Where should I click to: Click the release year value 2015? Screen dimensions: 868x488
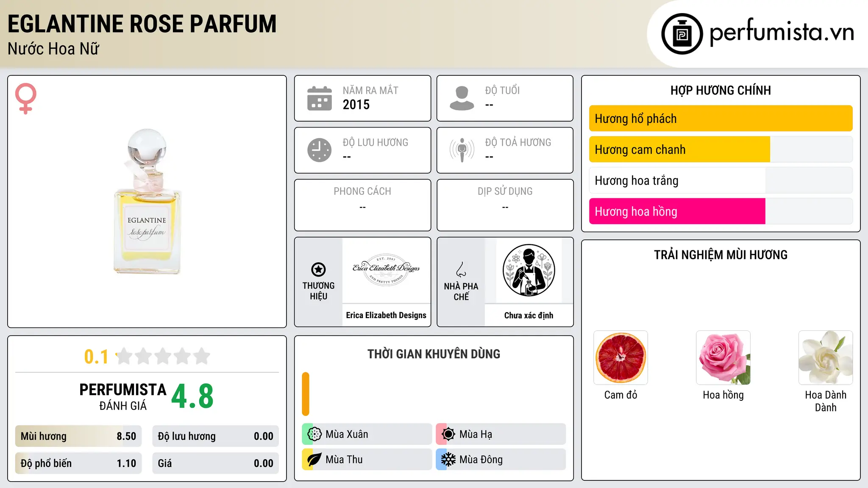(356, 105)
